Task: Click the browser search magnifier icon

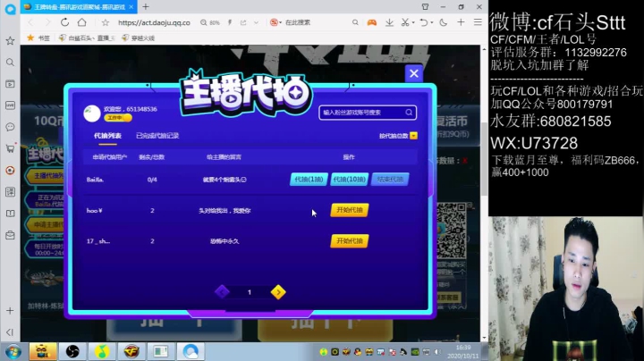Action: (x=355, y=22)
